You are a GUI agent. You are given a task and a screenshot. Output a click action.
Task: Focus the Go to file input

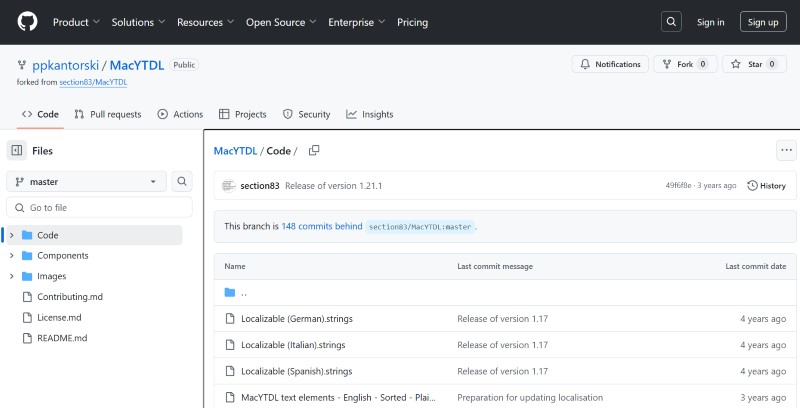[99, 208]
